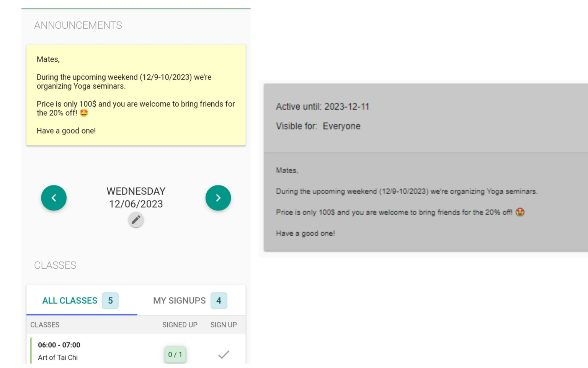The width and height of the screenshot is (588, 368).
Task: Click the gray announcement message body
Action: pos(407,202)
